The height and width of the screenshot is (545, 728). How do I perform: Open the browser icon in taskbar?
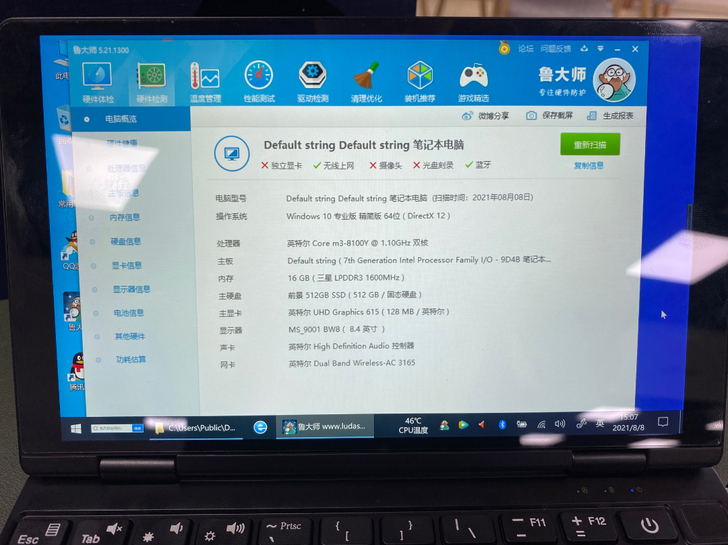(260, 427)
